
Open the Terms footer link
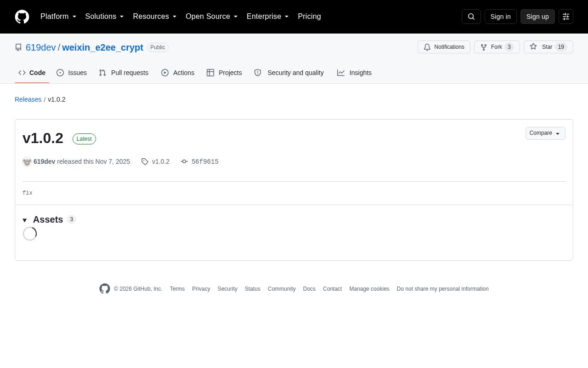tap(177, 289)
